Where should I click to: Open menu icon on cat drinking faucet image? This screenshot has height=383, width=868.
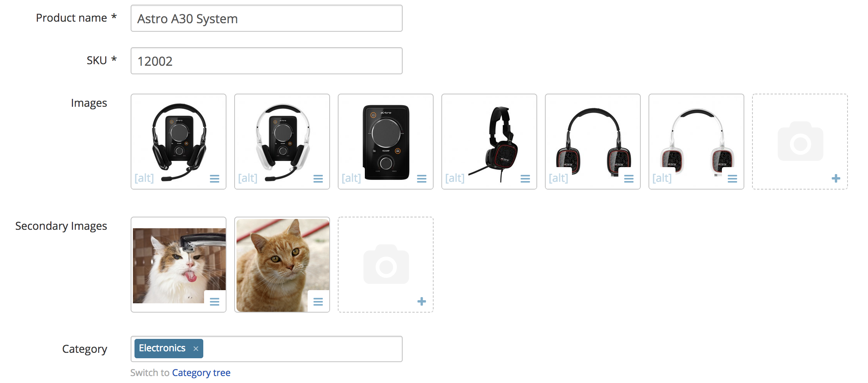tap(214, 302)
